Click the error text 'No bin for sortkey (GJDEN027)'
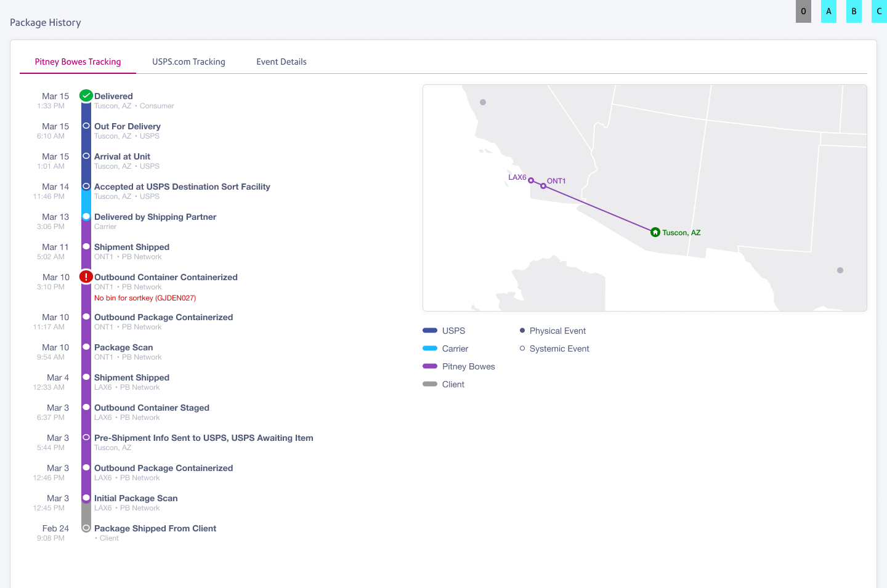 tap(145, 298)
